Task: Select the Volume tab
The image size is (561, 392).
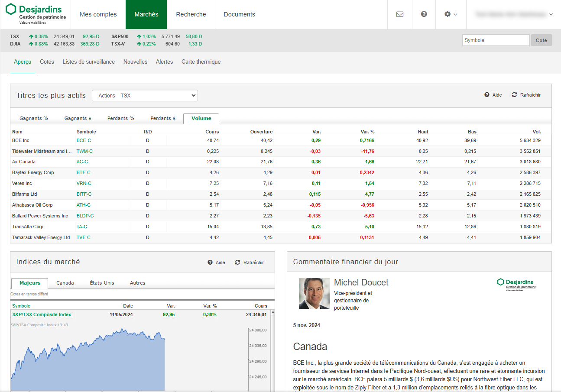Action: (201, 118)
